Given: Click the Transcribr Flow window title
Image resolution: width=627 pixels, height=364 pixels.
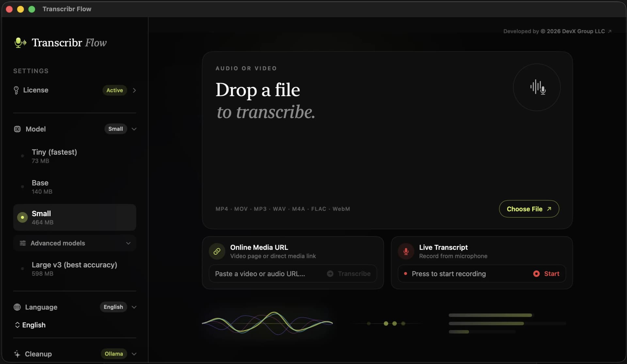Looking at the screenshot, I should [67, 9].
